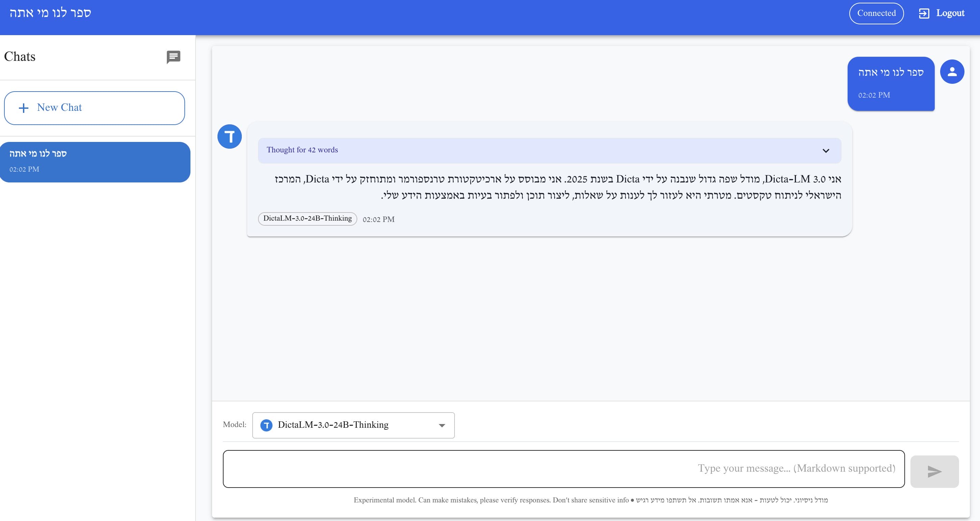Viewport: 980px width, 521px height.
Task: Click the chat bubble icon beside Chats
Action: point(174,57)
